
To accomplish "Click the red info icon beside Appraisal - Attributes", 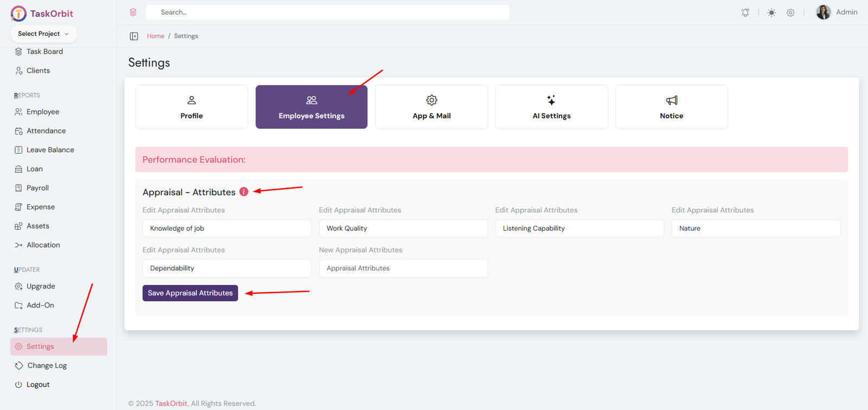I will (244, 192).
